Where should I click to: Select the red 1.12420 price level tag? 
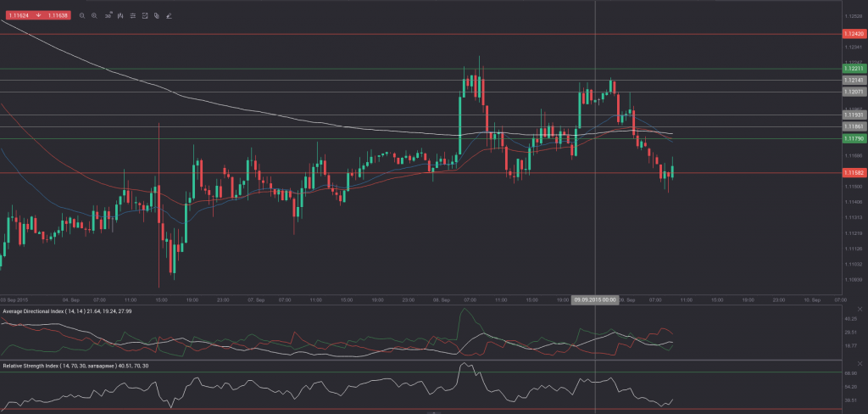[854, 33]
